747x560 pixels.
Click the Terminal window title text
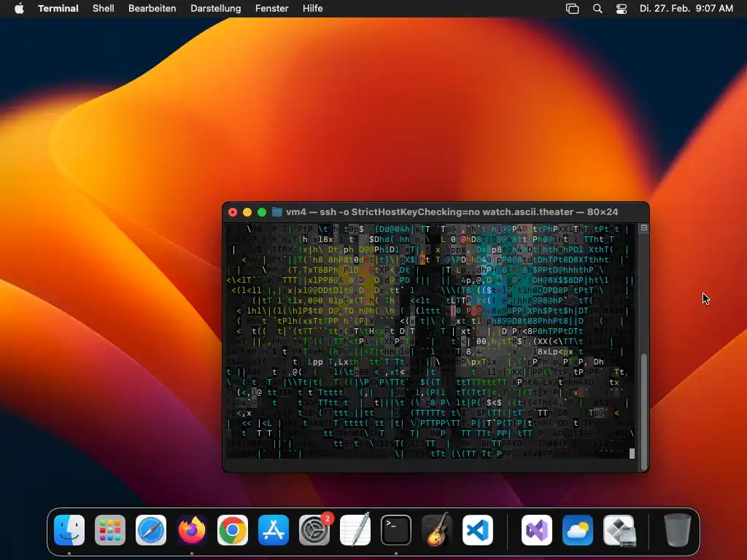point(452,211)
